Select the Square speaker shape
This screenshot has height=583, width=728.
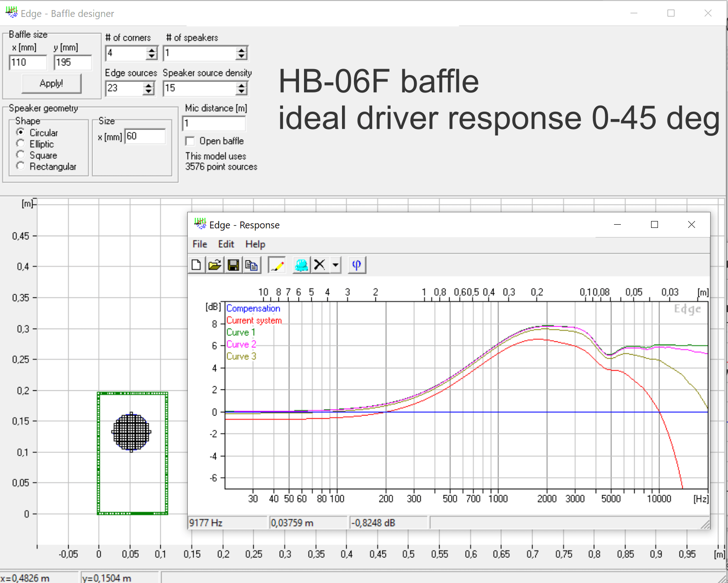(21, 155)
